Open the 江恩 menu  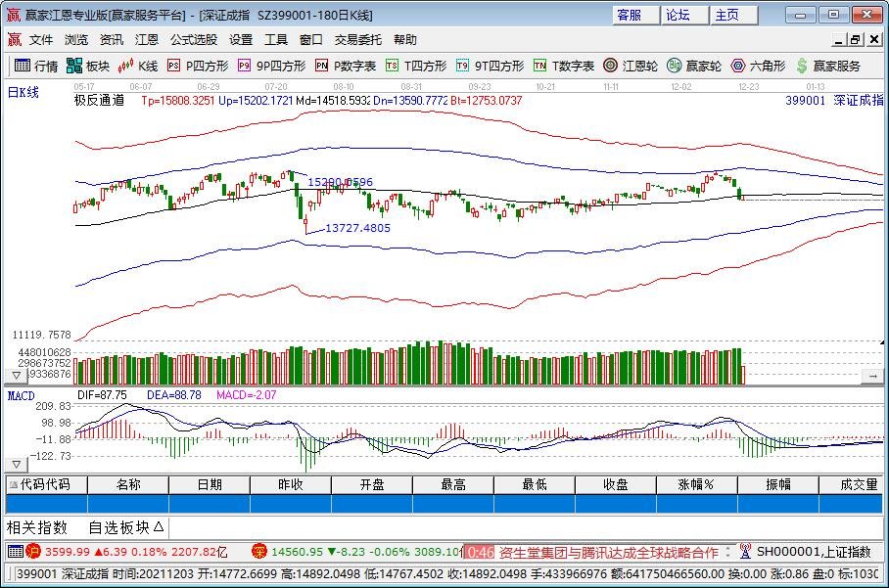pyautogui.click(x=146, y=40)
